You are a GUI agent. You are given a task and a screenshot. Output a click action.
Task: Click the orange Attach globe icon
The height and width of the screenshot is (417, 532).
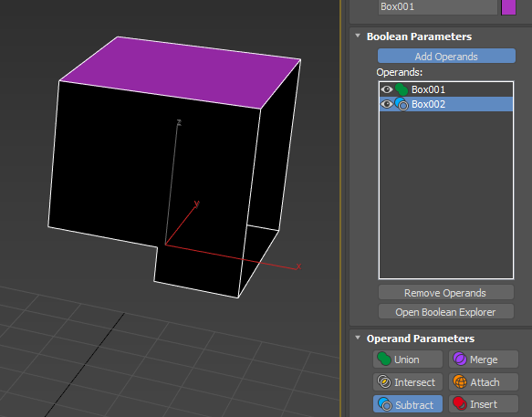point(460,382)
